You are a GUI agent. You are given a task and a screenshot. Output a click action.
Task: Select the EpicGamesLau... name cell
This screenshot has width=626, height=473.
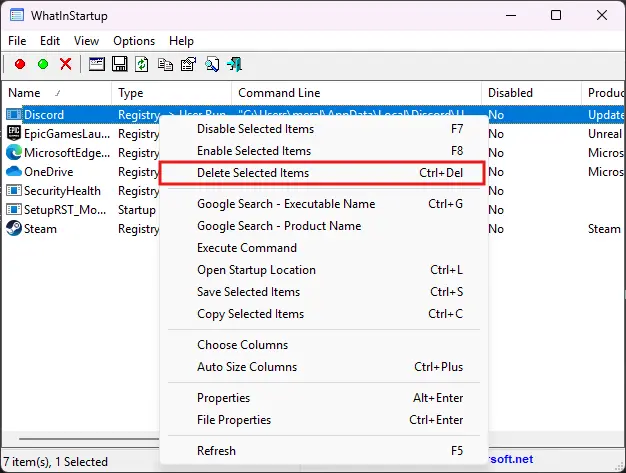click(x=67, y=134)
